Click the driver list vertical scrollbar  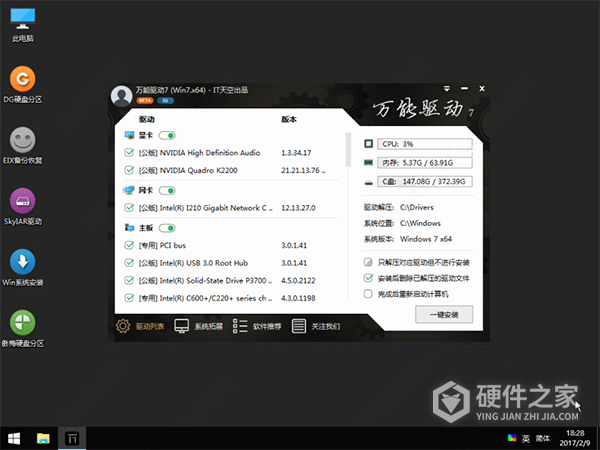[348, 149]
